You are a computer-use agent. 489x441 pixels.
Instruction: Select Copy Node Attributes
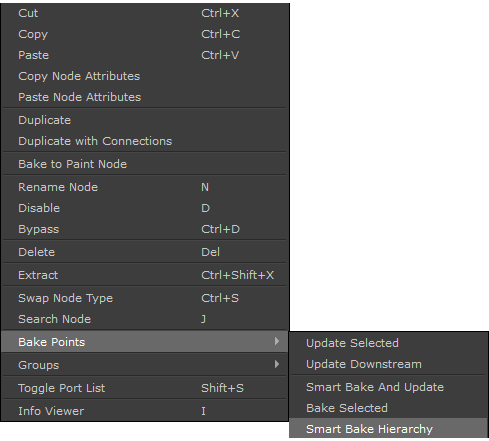(x=145, y=76)
